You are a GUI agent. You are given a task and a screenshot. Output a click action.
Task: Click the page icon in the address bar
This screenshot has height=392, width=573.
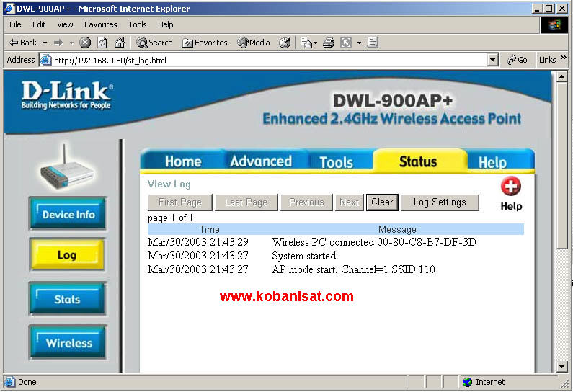click(x=45, y=60)
